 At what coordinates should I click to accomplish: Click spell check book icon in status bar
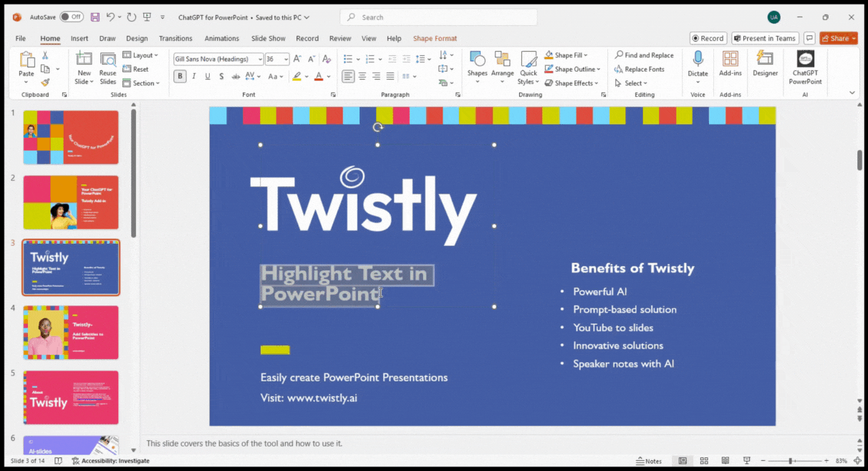point(58,461)
